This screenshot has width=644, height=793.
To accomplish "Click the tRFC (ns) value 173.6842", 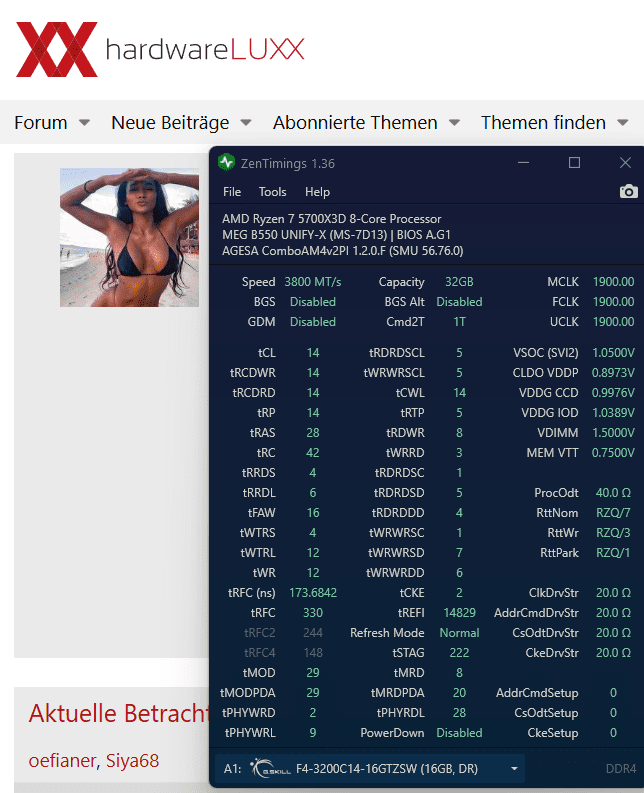I will 313,593.
